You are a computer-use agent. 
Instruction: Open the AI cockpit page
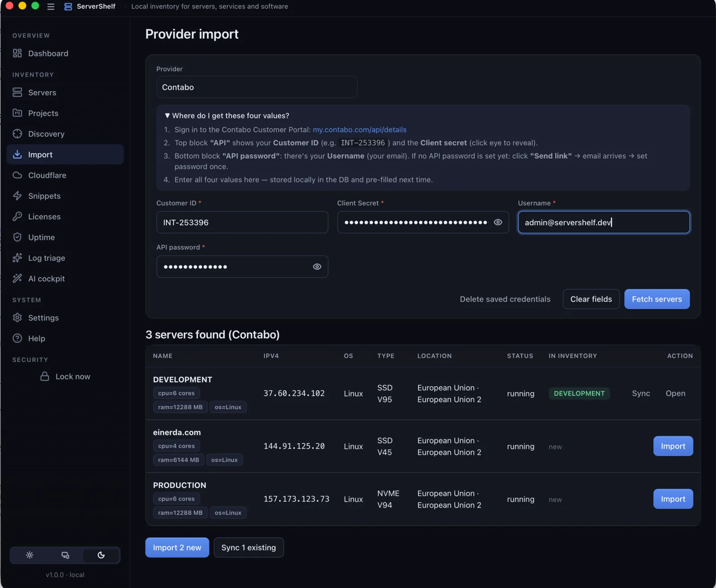click(x=65, y=278)
